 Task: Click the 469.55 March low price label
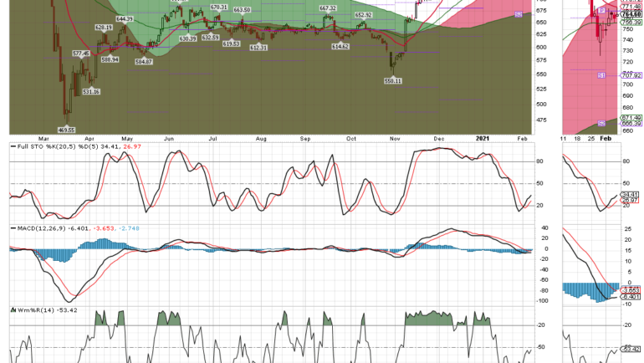click(67, 130)
